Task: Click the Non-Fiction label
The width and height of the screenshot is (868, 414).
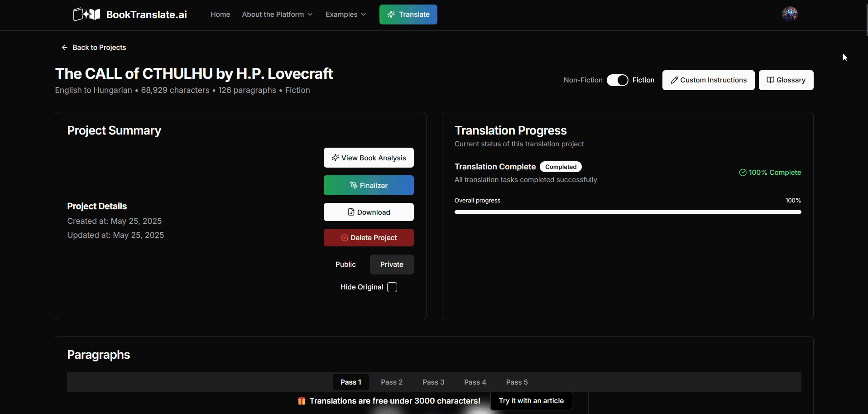Action: tap(583, 80)
